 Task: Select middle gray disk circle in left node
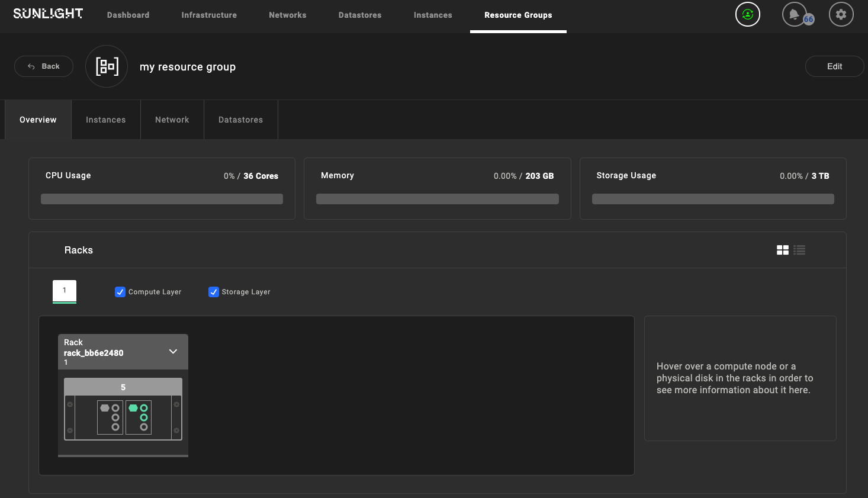click(115, 417)
